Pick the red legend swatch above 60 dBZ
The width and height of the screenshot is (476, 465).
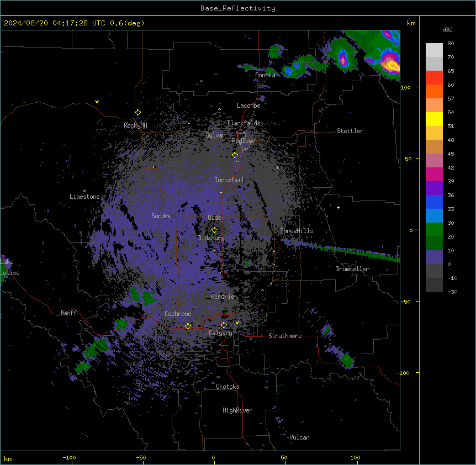(434, 78)
